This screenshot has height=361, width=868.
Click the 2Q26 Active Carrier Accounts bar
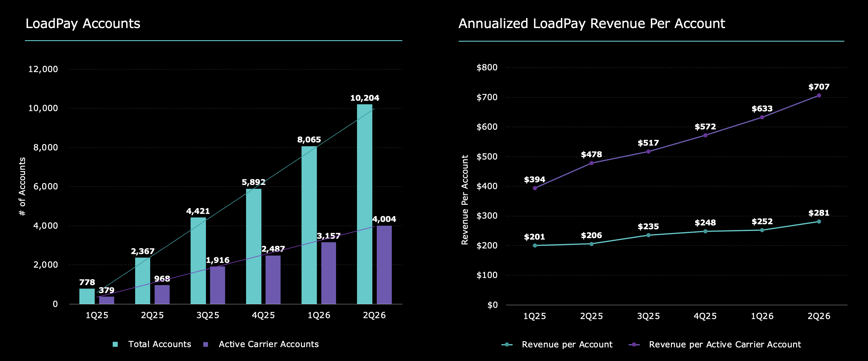pos(384,265)
